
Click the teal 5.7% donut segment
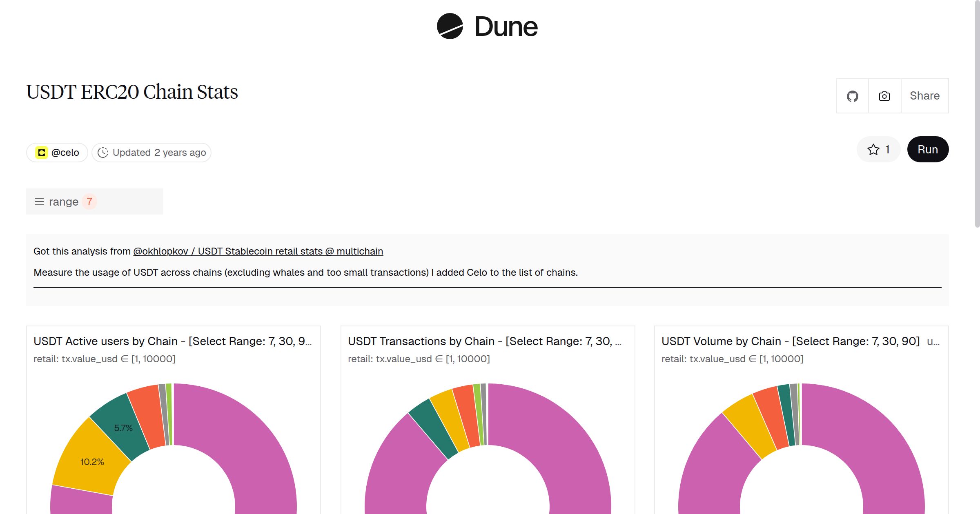pos(123,428)
